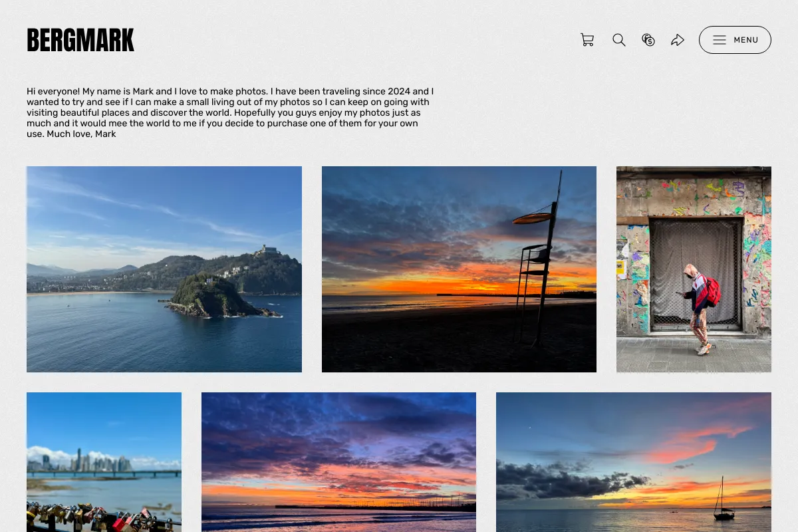Click the share arrow icon

pyautogui.click(x=678, y=40)
